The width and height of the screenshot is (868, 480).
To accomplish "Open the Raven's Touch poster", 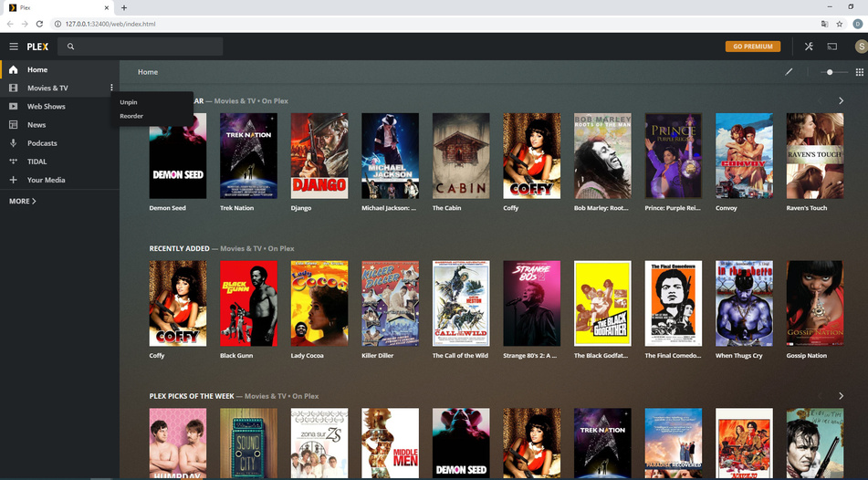I will tap(815, 155).
